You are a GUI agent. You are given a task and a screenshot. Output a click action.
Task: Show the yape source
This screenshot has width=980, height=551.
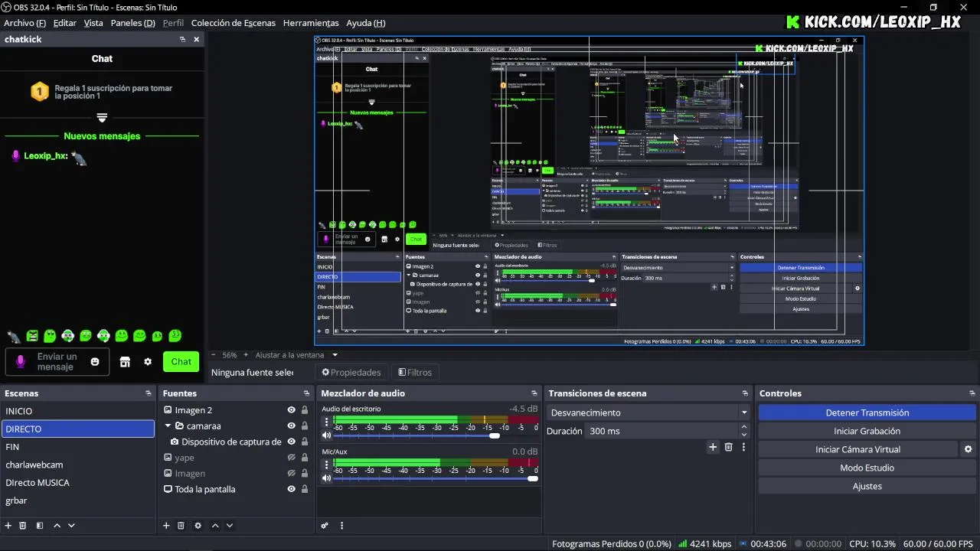[291, 458]
